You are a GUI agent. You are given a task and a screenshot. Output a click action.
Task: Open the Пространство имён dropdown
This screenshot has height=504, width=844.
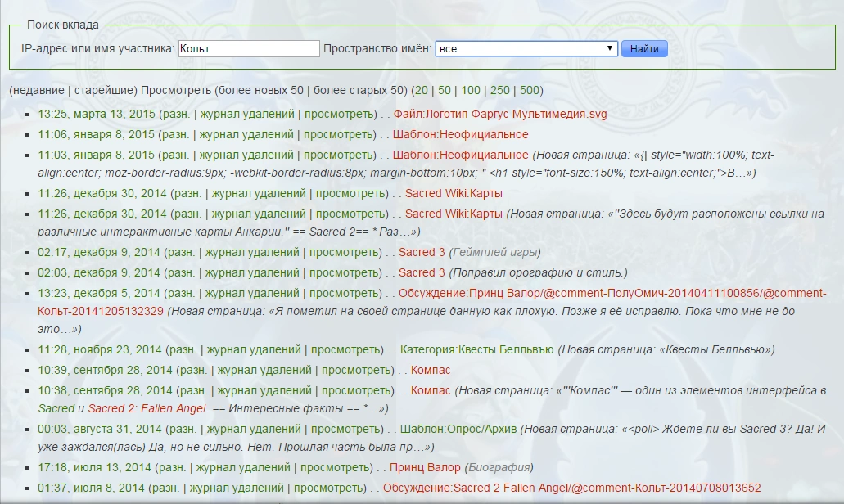tap(526, 48)
